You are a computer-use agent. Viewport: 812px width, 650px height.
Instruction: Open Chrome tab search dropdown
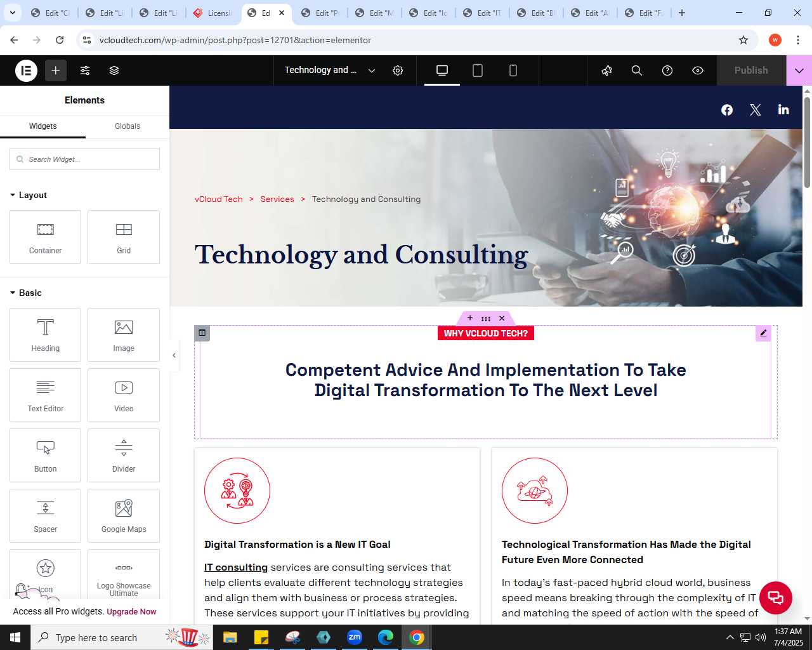click(x=12, y=13)
